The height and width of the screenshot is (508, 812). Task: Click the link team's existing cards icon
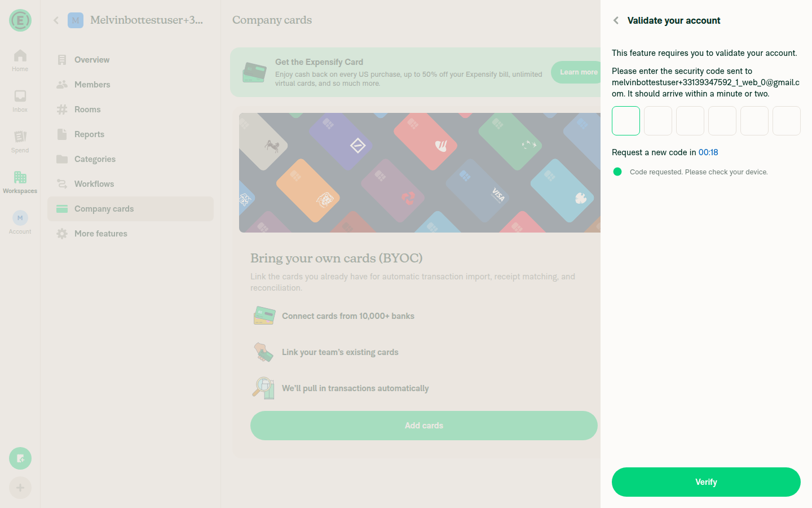264,352
